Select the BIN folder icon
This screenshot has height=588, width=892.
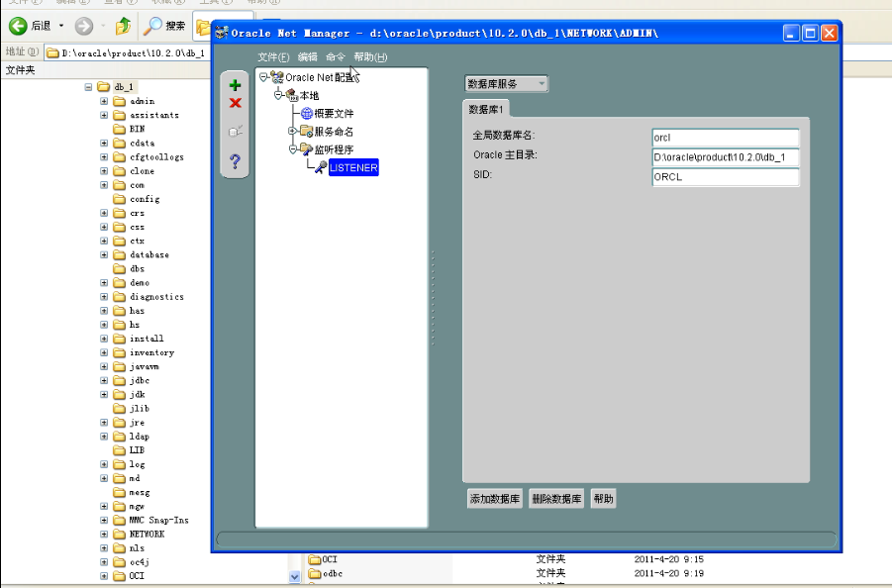pos(119,129)
